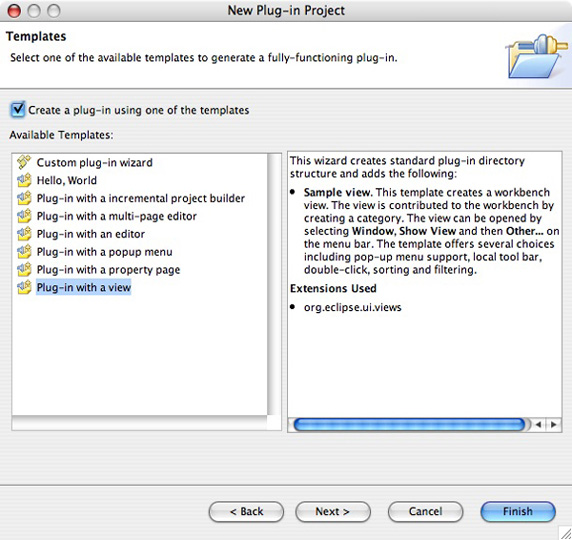Pick Plug-in with a property page
572x540 pixels.
click(x=108, y=270)
